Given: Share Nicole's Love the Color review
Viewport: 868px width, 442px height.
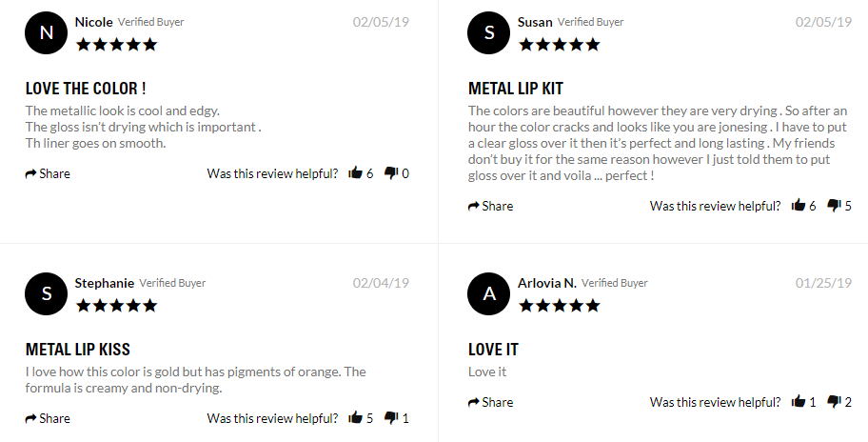Looking at the screenshot, I should (x=48, y=173).
